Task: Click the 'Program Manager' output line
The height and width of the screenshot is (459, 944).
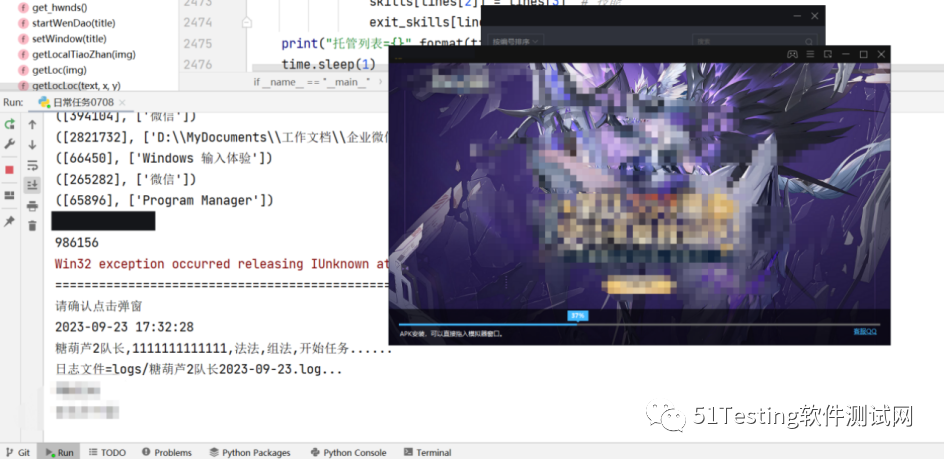Action: pos(164,201)
